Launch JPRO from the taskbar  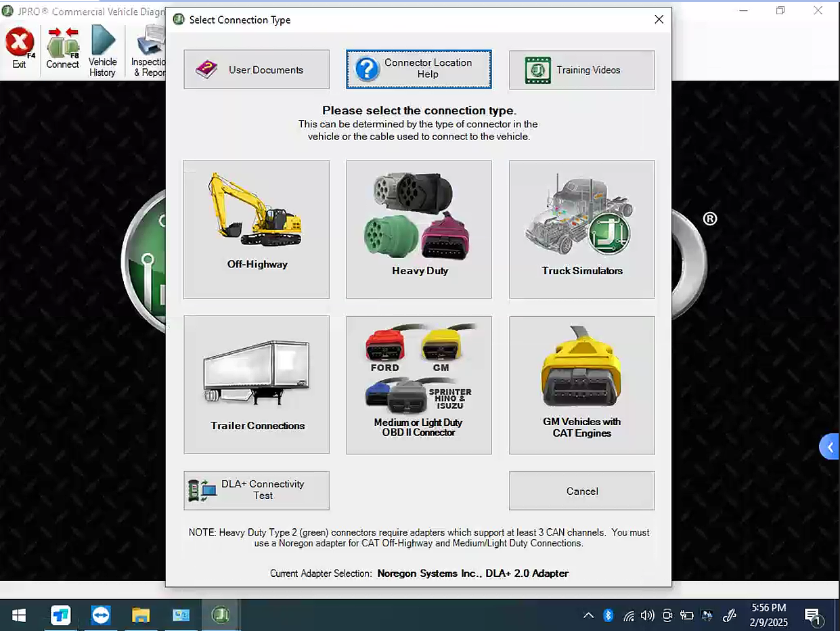[221, 615]
